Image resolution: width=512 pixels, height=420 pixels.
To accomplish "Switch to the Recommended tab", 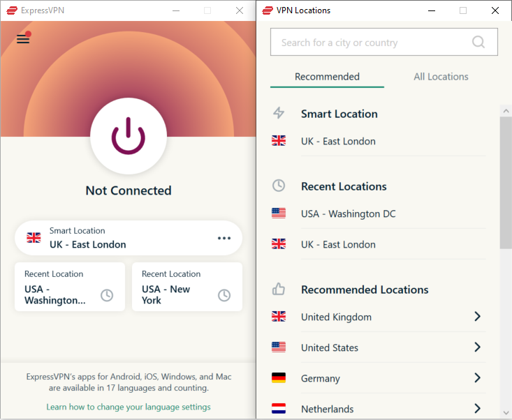I will pos(327,77).
